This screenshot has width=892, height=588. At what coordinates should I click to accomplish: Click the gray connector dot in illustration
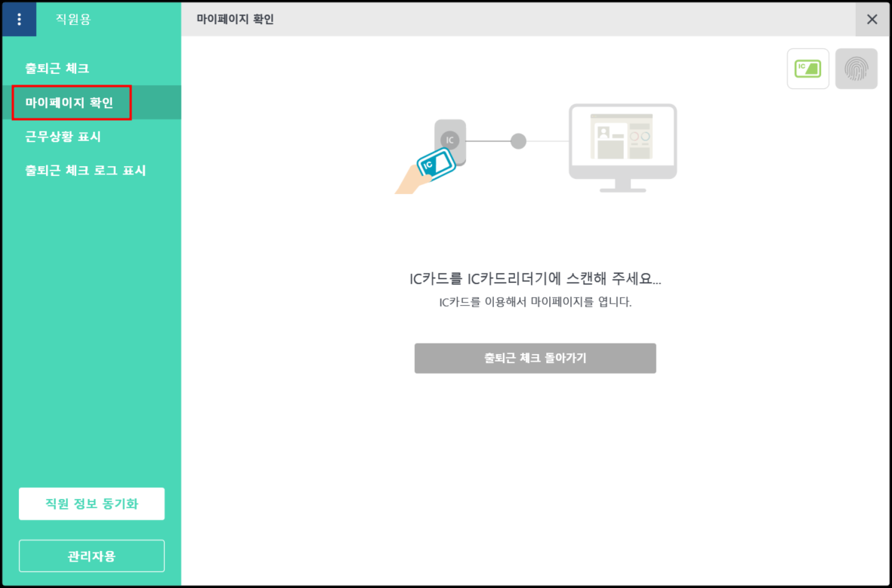(518, 141)
